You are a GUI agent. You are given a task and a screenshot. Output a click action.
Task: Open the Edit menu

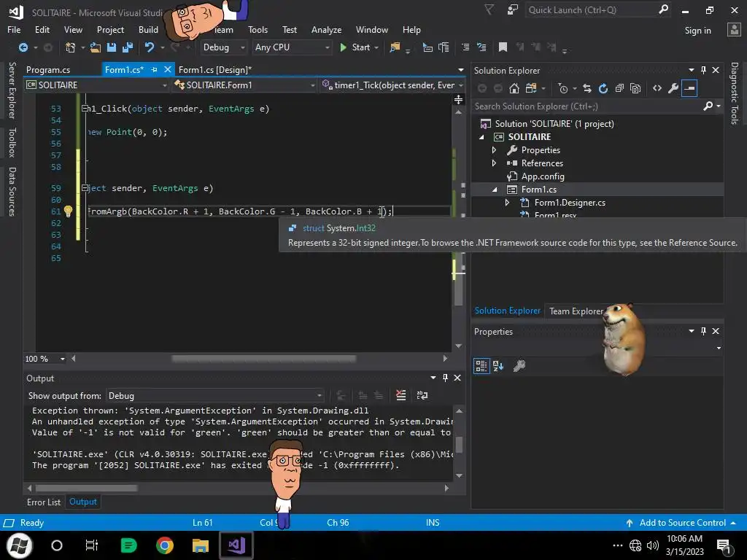[x=42, y=29]
